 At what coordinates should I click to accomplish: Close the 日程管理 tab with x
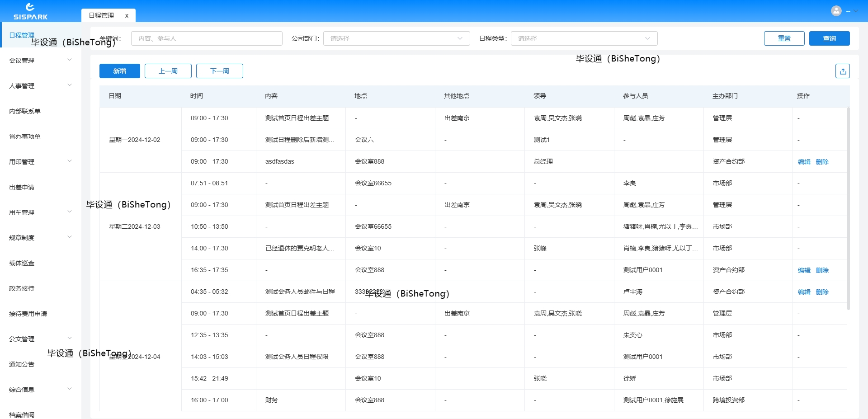click(x=127, y=15)
